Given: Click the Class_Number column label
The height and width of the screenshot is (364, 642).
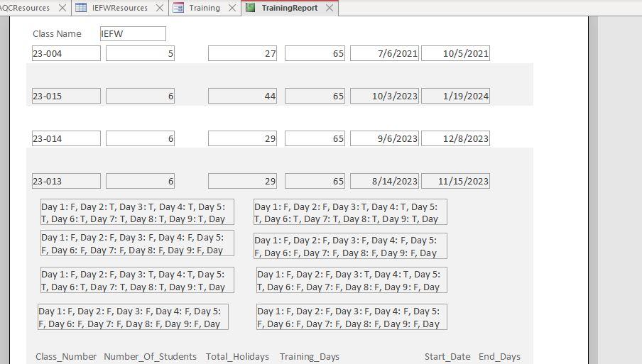Looking at the screenshot, I should tap(66, 357).
